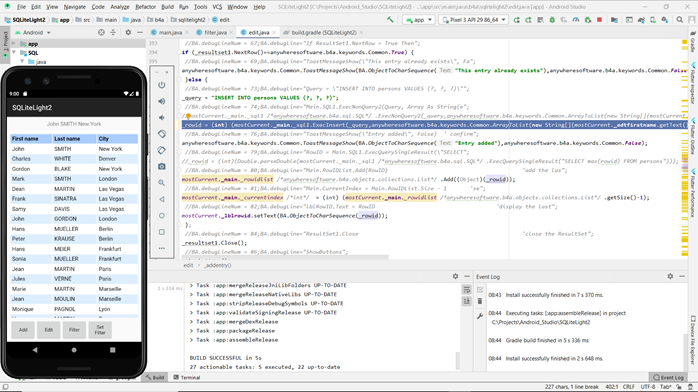Screen dimensions: 698x392
Task: Open the Build tool window tab
Action: [155, 377]
